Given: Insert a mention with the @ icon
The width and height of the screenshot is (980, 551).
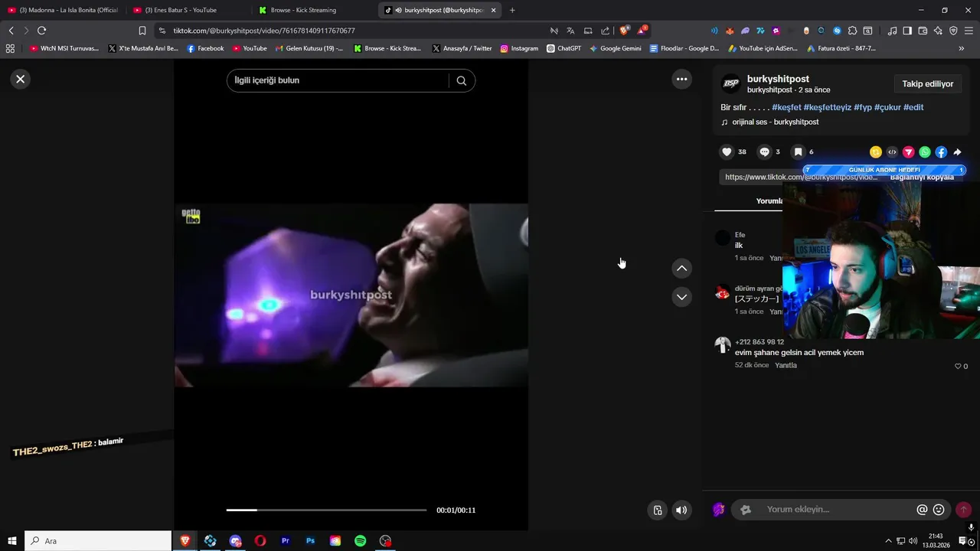Looking at the screenshot, I should (922, 510).
